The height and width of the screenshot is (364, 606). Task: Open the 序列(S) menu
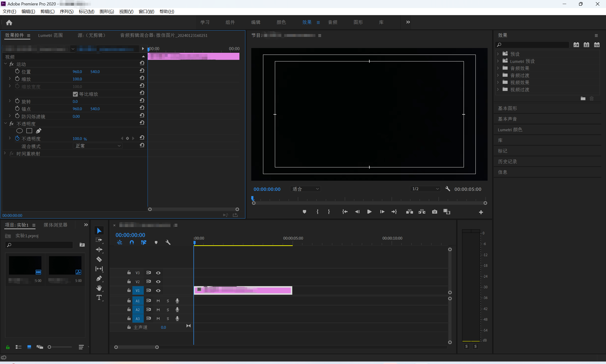coord(67,12)
